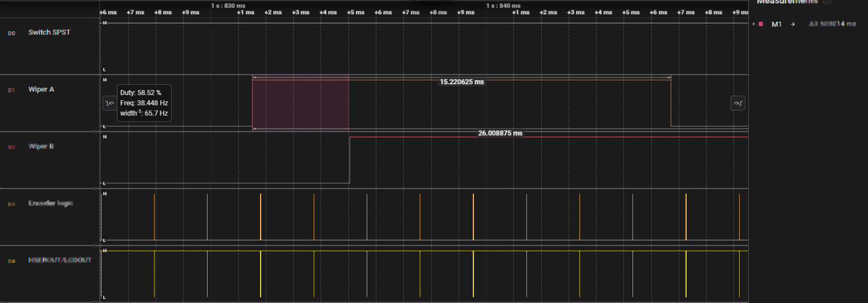The width and height of the screenshot is (868, 303).
Task: Click the 15.220625 ms width label
Action: 461,82
